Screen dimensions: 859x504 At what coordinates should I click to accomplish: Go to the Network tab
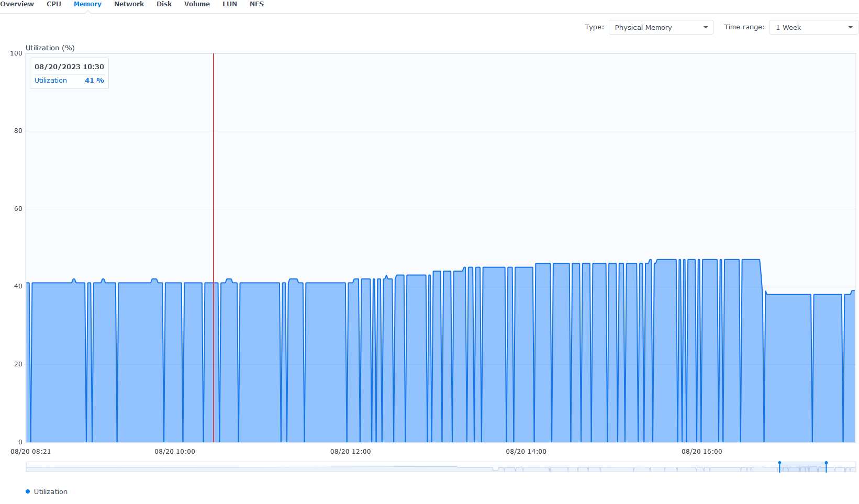[129, 4]
